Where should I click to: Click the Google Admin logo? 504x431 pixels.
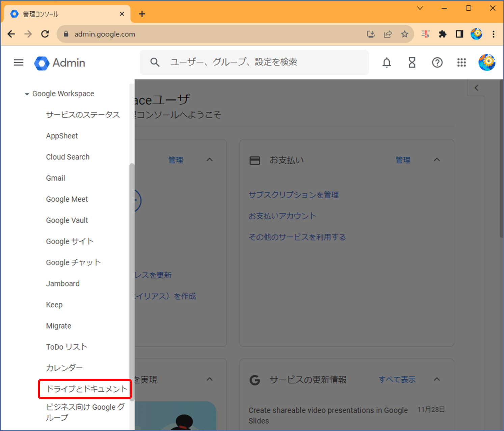click(x=60, y=63)
